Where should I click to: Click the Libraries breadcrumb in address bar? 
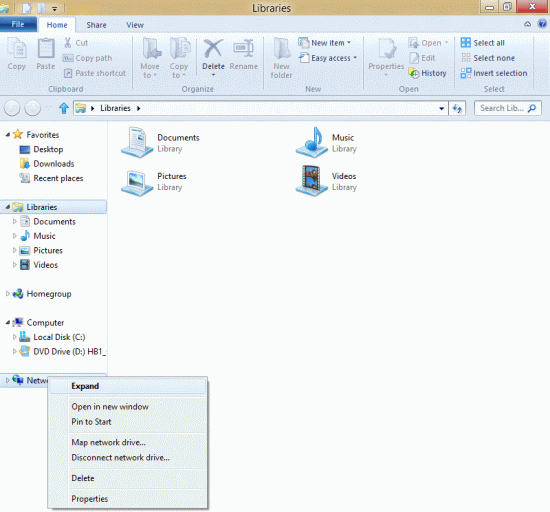pyautogui.click(x=115, y=108)
